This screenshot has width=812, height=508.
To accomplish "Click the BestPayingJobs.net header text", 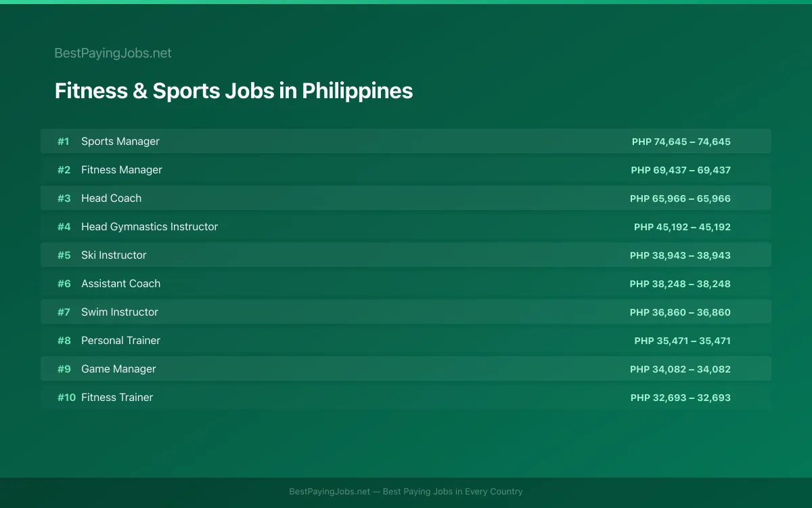I will click(x=113, y=53).
